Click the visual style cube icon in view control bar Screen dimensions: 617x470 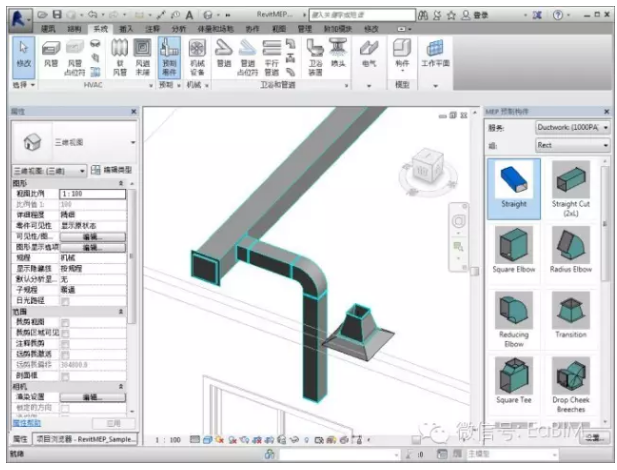pos(207,440)
